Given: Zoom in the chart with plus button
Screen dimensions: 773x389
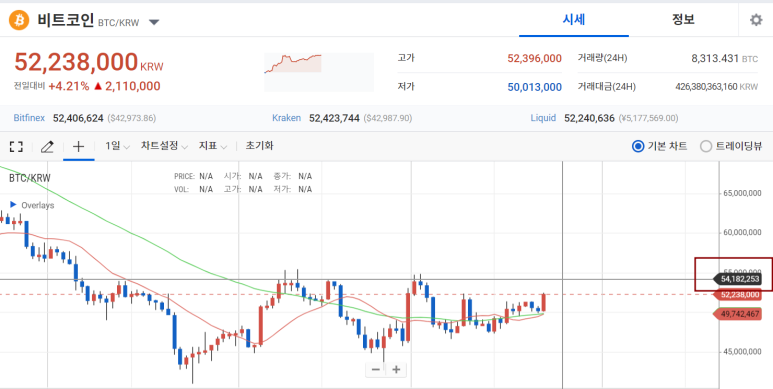Looking at the screenshot, I should tap(396, 369).
